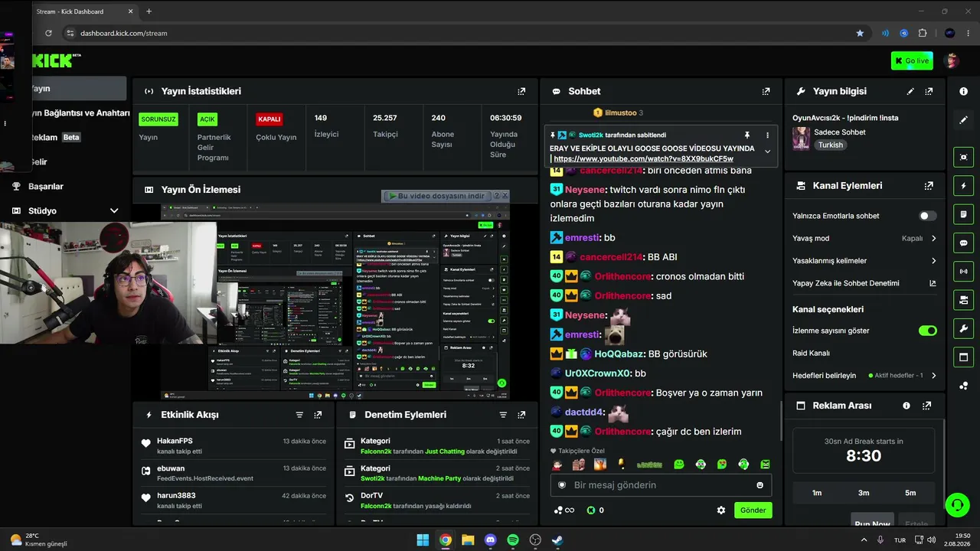Image resolution: width=980 pixels, height=551 pixels.
Task: Click the Turkish language tag
Action: (830, 145)
